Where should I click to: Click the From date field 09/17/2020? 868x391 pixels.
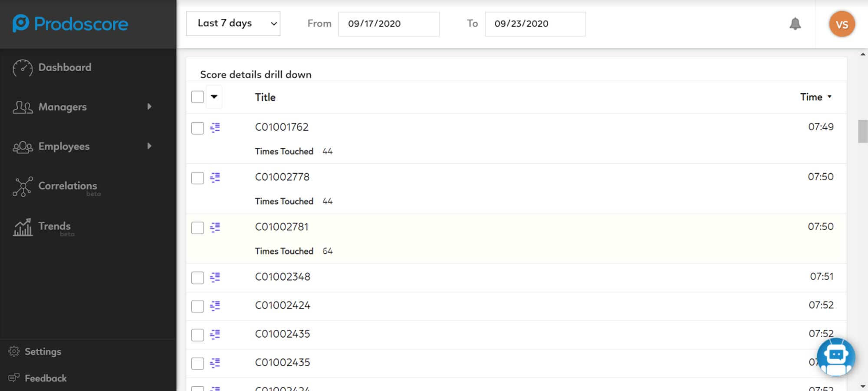389,23
